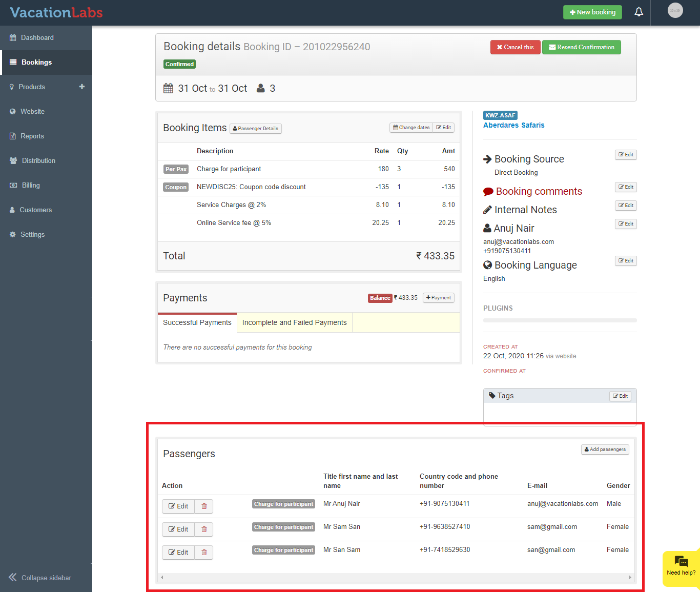Open the Aberdares Safaris link
Viewport: 700px width, 592px height.
point(513,125)
